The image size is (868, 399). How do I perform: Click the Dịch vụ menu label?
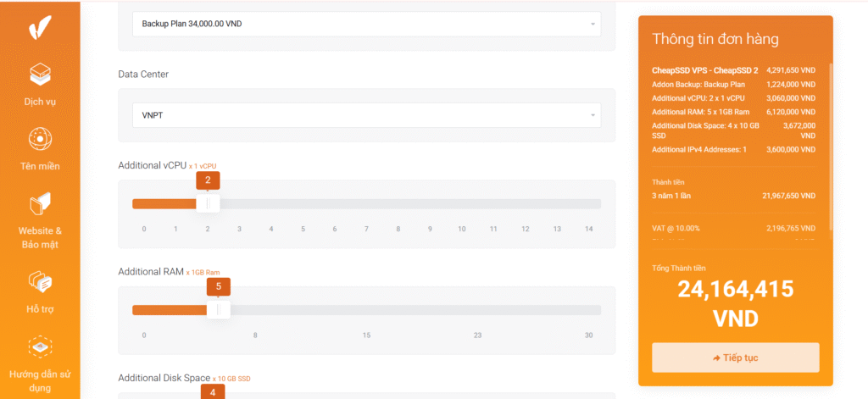coord(40,103)
